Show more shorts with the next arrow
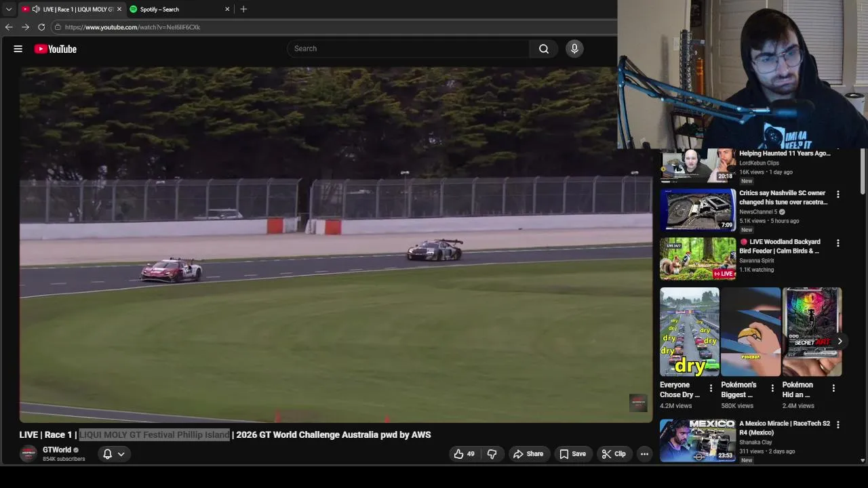This screenshot has height=488, width=868. pyautogui.click(x=840, y=342)
